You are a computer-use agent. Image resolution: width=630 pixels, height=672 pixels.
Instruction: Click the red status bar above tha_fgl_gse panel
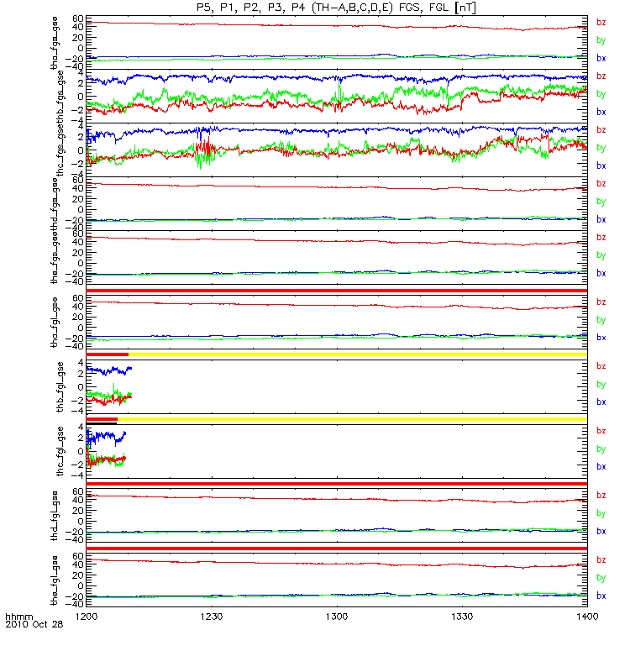point(337,291)
